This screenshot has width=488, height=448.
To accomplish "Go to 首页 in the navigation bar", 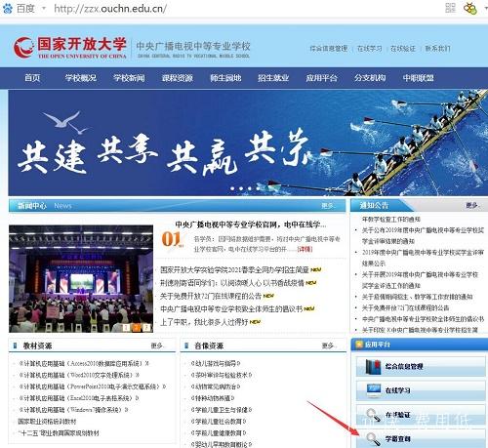I will click(x=32, y=78).
